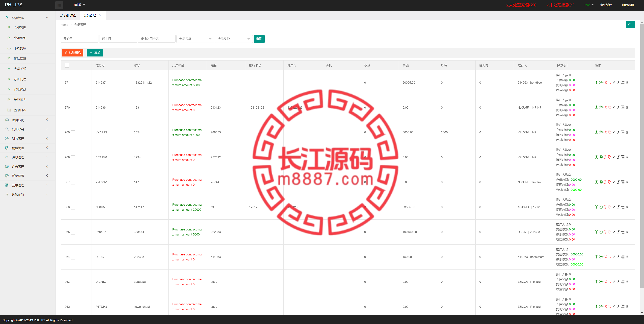Tick the checkbox for row 965

tap(73, 232)
